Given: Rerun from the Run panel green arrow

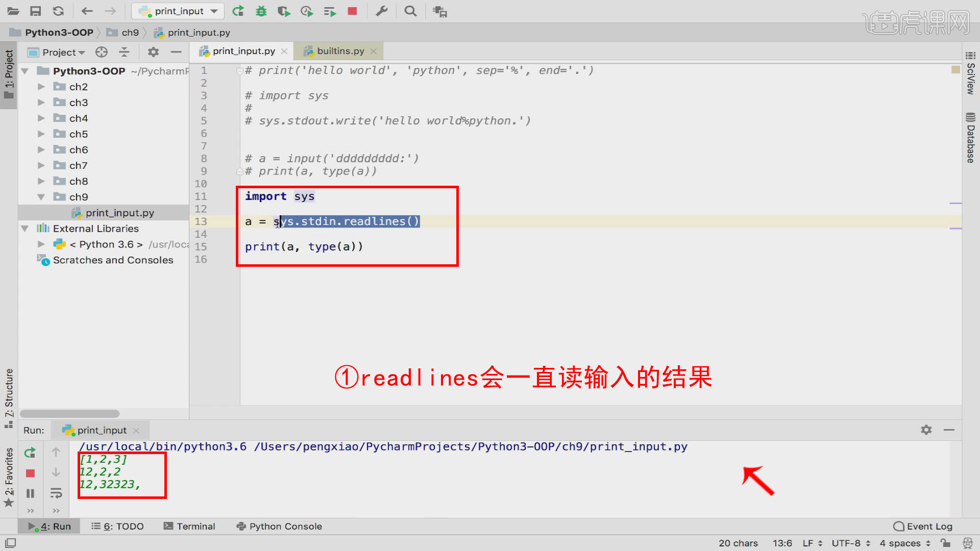Looking at the screenshot, I should (30, 452).
